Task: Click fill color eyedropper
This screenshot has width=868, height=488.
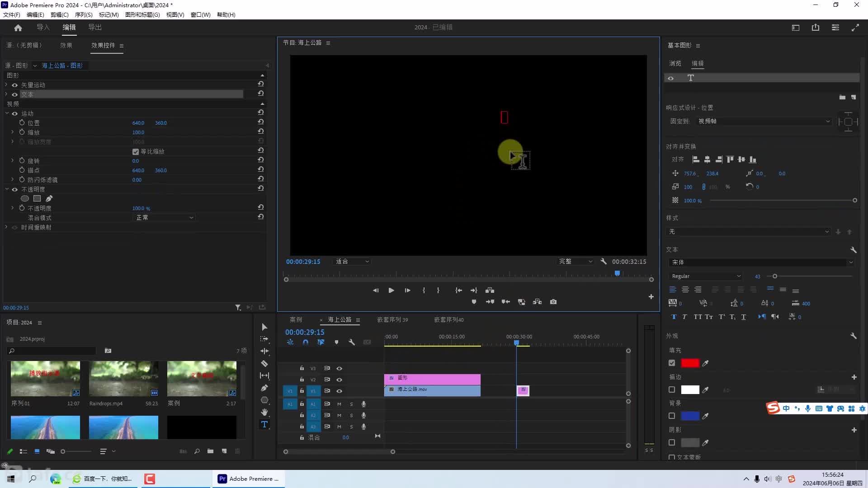Action: click(x=705, y=363)
